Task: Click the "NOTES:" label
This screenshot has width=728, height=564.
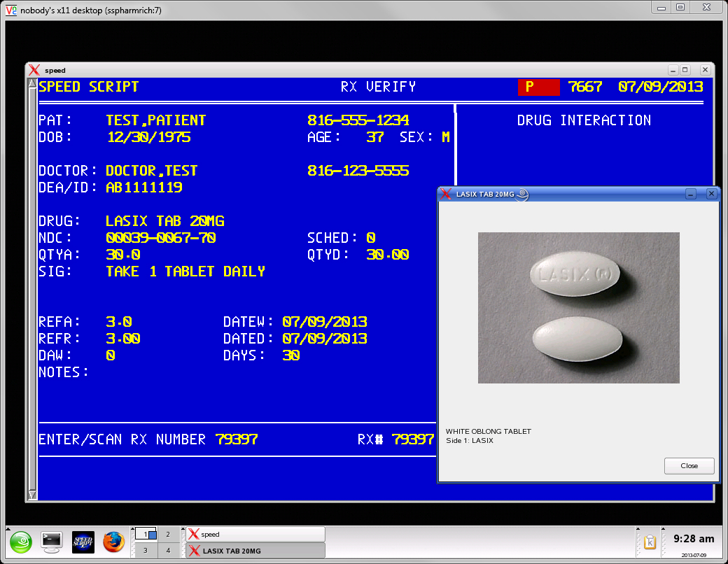Action: pos(64,372)
